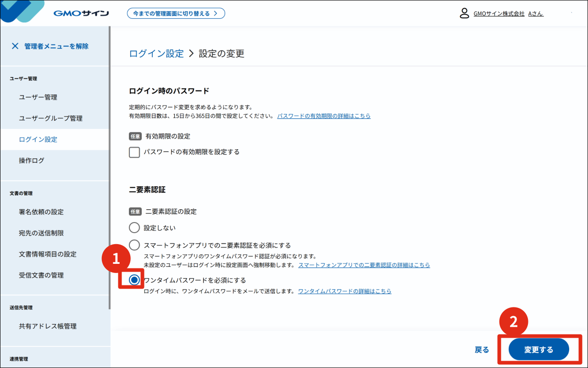Open 操作ログ in the sidebar
Screen dimensions: 588x368
tap(32, 161)
